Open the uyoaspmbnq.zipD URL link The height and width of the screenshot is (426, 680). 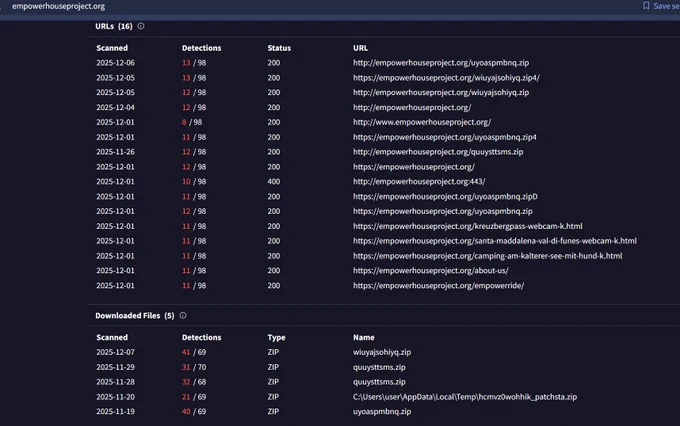point(445,197)
